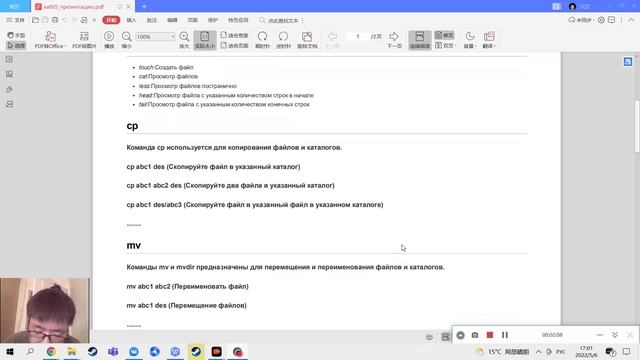Open File Explorer from taskbar
This screenshot has height=360, width=640.
point(72,351)
